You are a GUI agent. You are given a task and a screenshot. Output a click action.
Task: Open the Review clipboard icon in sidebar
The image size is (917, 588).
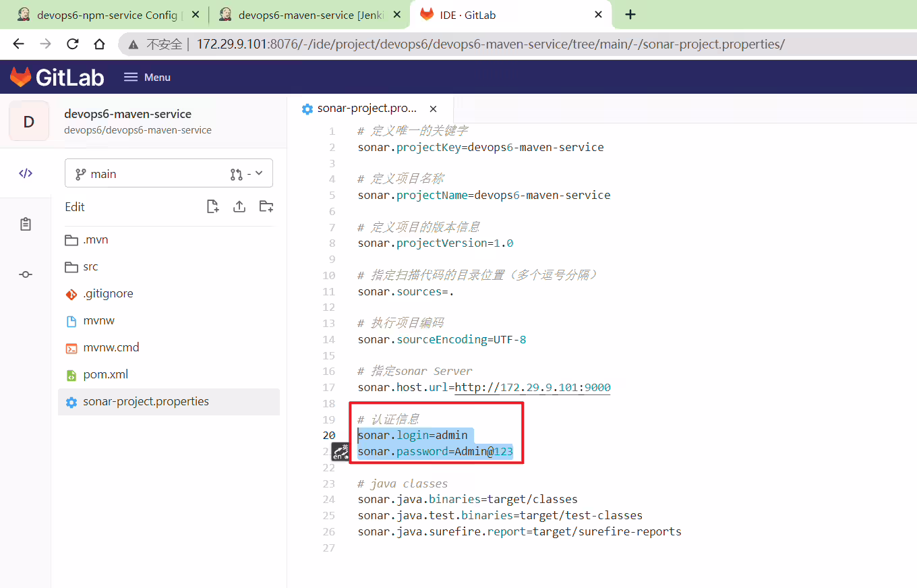[x=26, y=224]
